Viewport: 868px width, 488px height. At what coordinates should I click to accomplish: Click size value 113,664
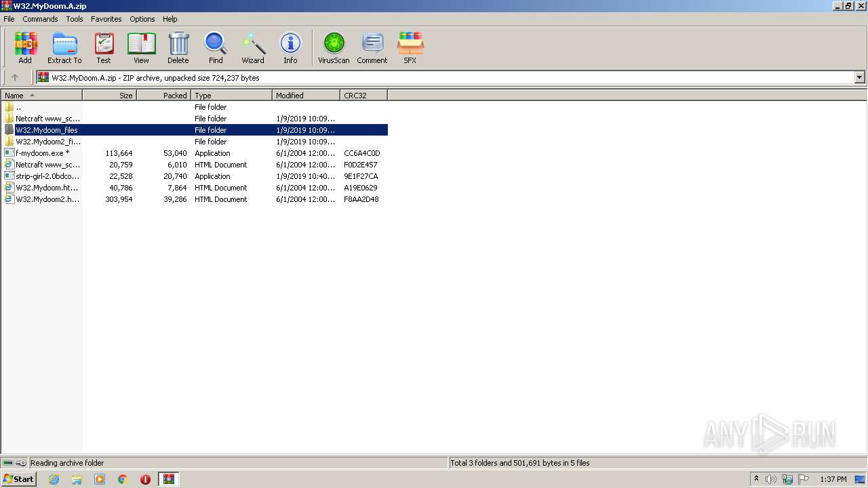click(119, 153)
